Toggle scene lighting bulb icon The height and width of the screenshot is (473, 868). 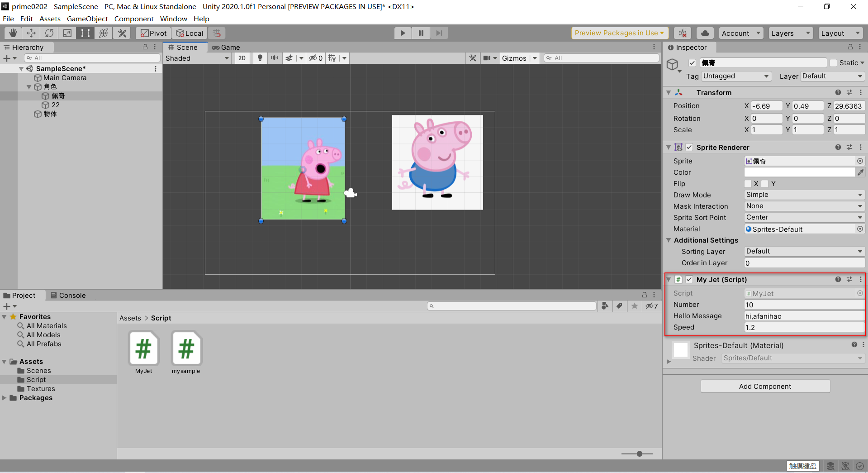[x=260, y=58]
